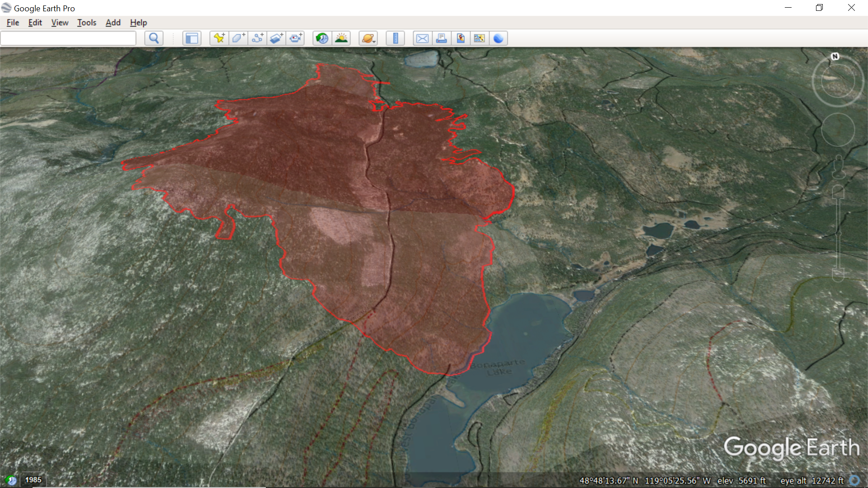Select the Add Polygon tool
Screen dimensions: 868x488
click(238, 38)
